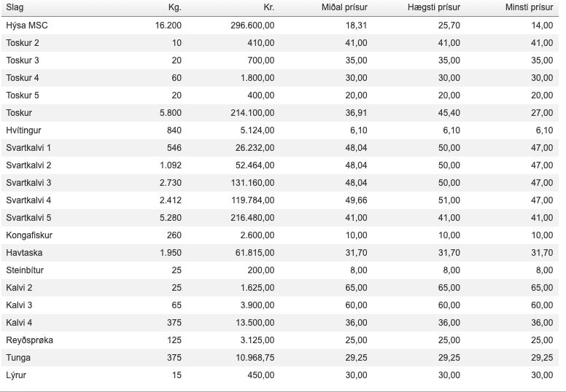Select the Minsti prísur column header

(x=530, y=7)
